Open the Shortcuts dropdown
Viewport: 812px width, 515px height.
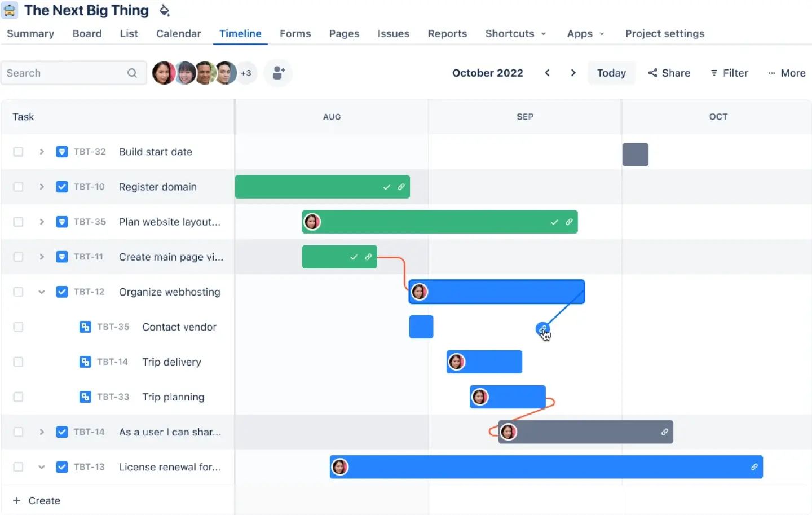click(x=514, y=34)
